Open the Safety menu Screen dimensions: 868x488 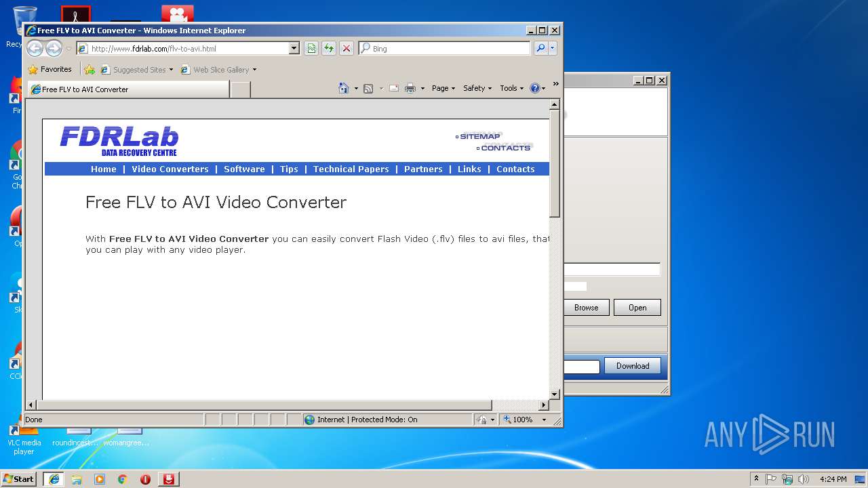point(477,88)
